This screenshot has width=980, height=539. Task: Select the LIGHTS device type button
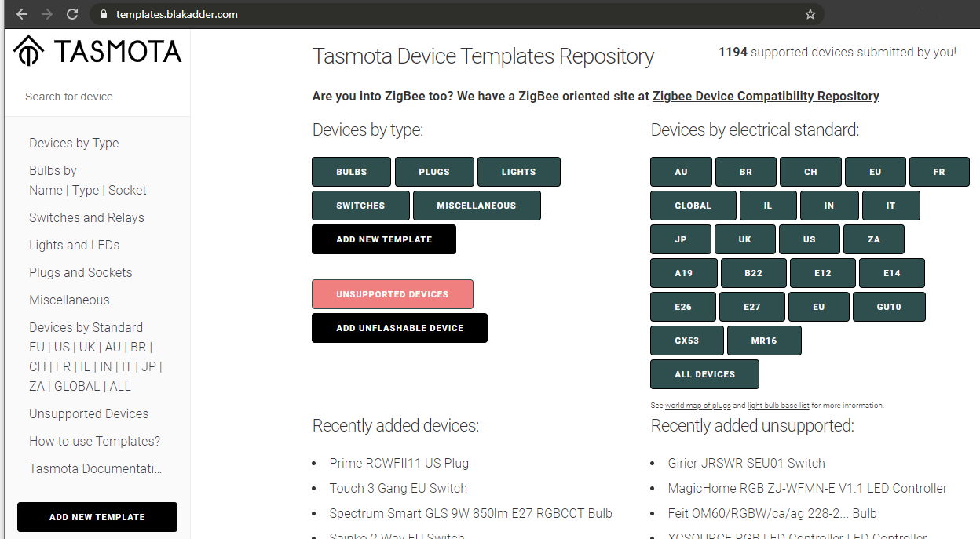[519, 172]
